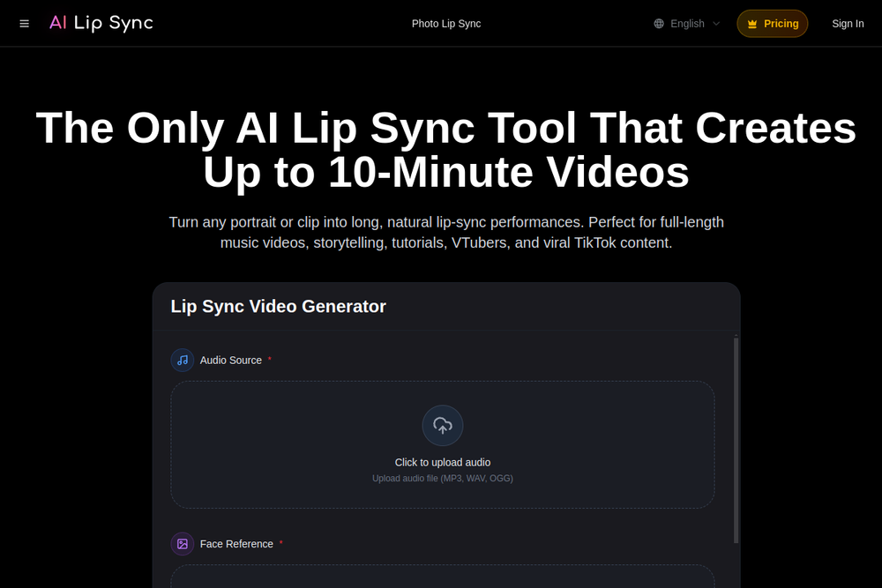
Task: Select 'Photo Lip Sync' in the navigation bar
Action: [445, 24]
